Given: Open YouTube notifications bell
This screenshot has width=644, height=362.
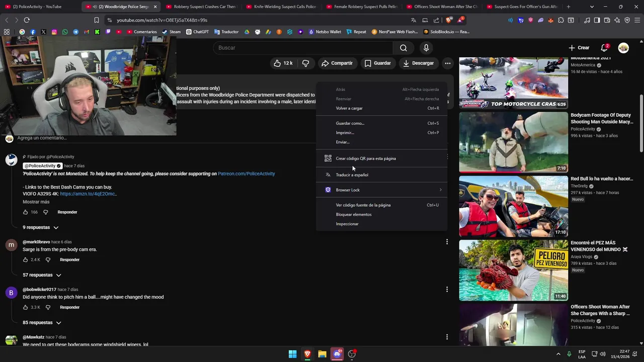Looking at the screenshot, I should pyautogui.click(x=604, y=48).
